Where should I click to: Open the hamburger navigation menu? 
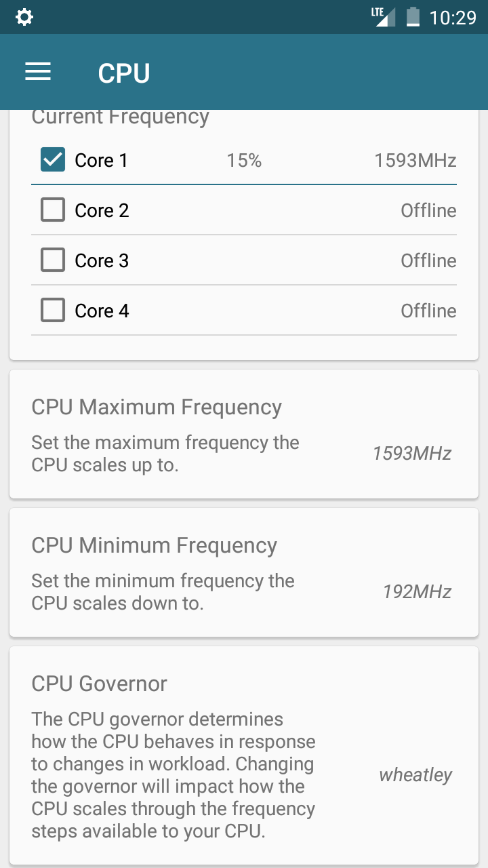38,73
